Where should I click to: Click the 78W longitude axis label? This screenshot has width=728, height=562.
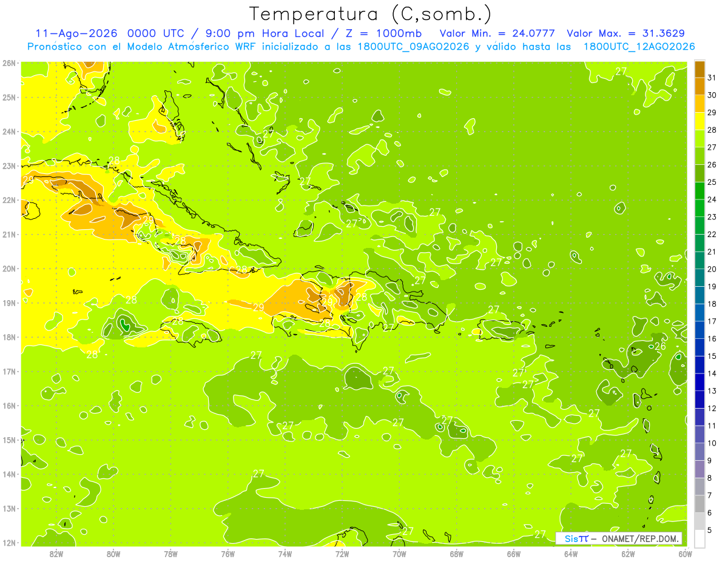[x=170, y=554]
